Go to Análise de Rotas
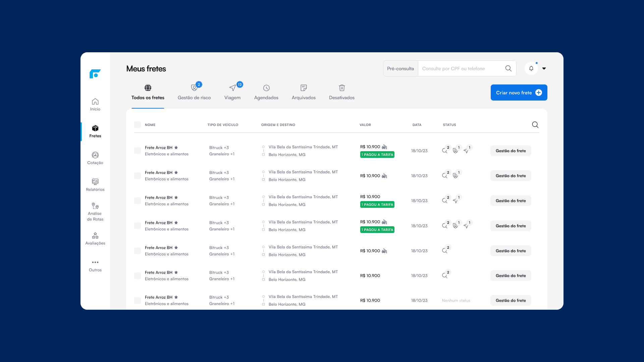The image size is (644, 362). (95, 212)
